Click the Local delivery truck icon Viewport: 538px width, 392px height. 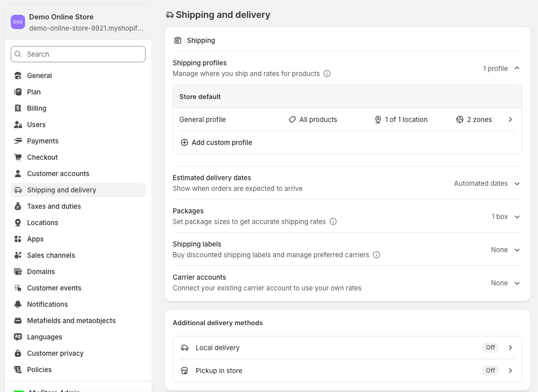184,348
